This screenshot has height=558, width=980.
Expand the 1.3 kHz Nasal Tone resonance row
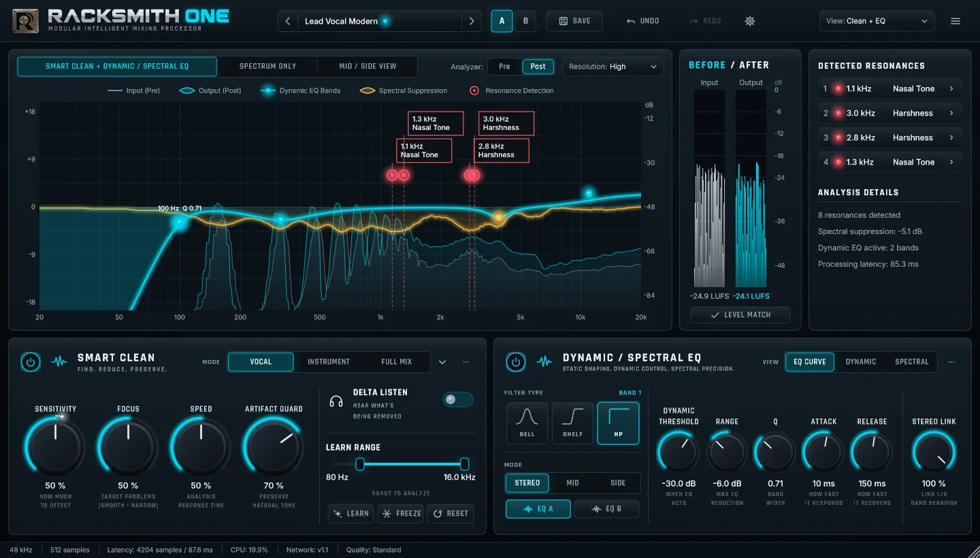[889, 162]
